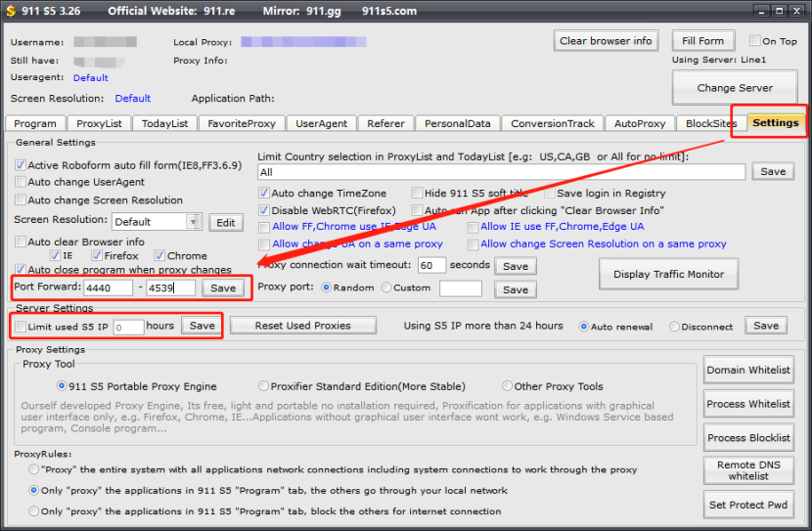Click the Default Useragent link
This screenshot has height=531, width=812.
pos(90,78)
